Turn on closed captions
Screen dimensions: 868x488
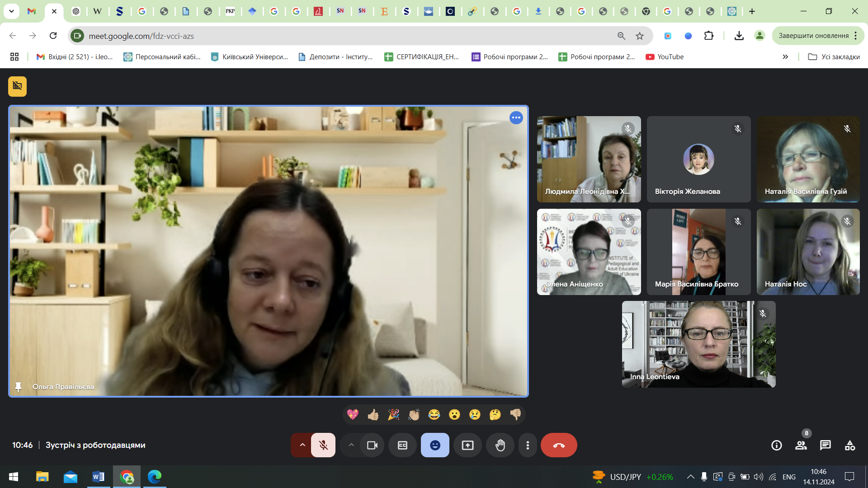pyautogui.click(x=402, y=446)
